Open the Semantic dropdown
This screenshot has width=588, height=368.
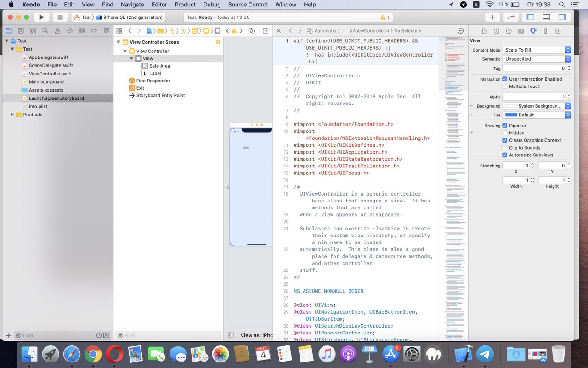pos(537,59)
